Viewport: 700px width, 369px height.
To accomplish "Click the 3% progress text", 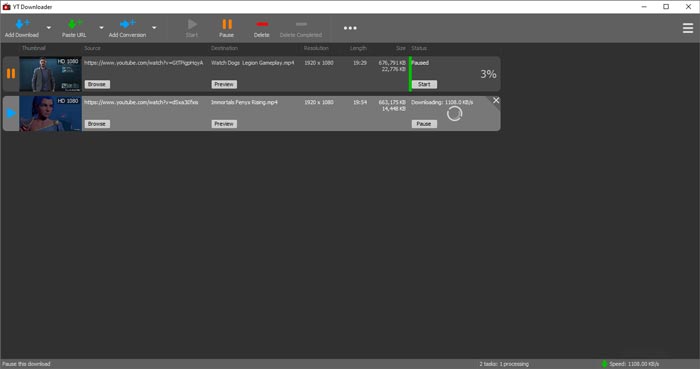I will pos(488,74).
